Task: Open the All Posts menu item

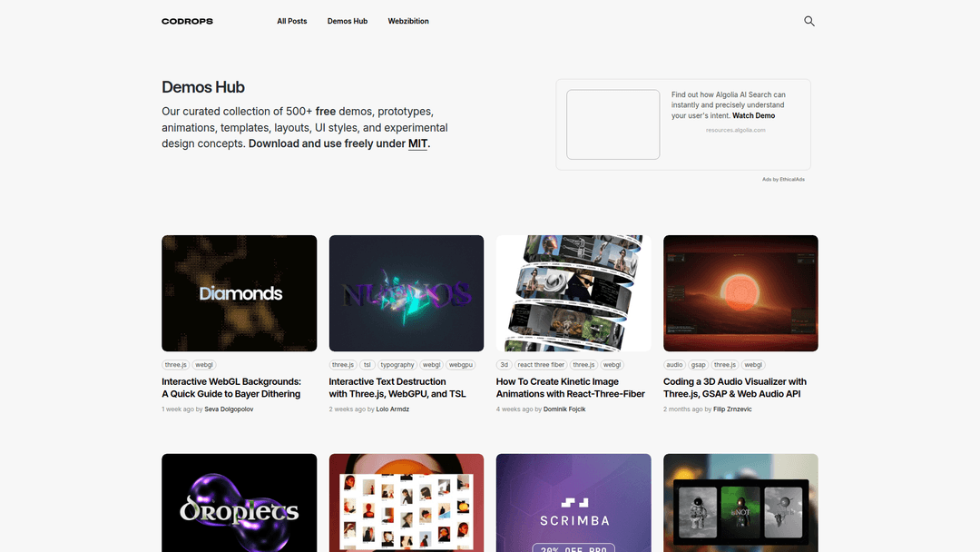Action: click(292, 21)
